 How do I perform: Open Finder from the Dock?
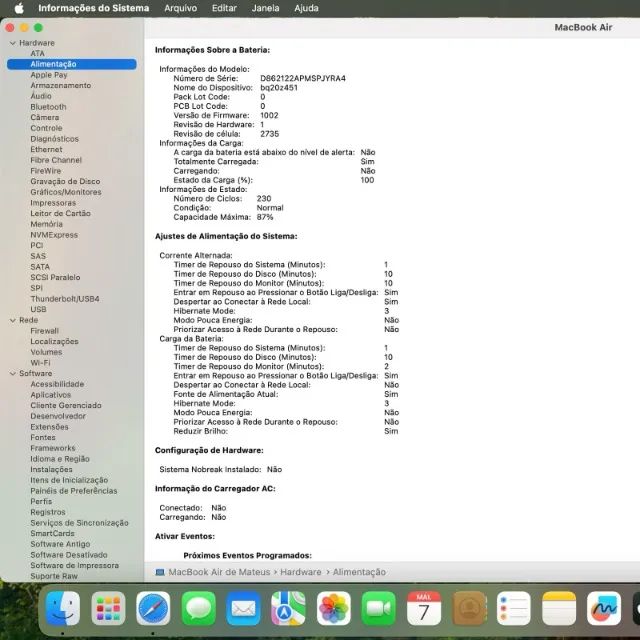[63, 608]
